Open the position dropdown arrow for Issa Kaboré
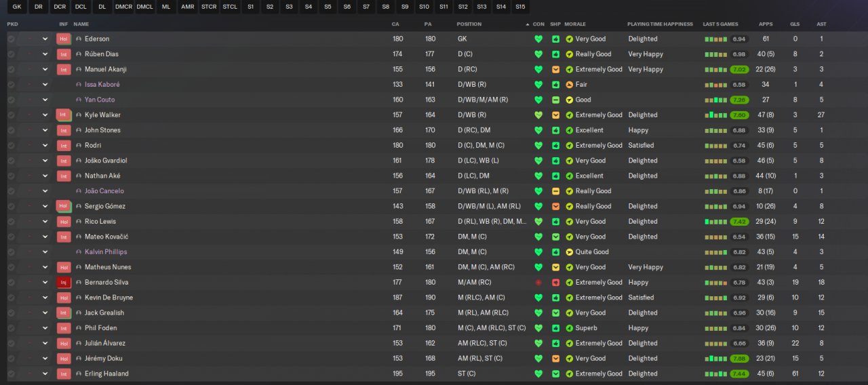 (45, 85)
